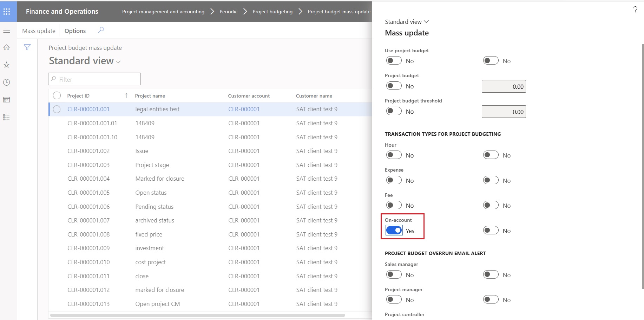644x320 pixels.
Task: Select the 'Issue' project name cell
Action: coord(142,151)
